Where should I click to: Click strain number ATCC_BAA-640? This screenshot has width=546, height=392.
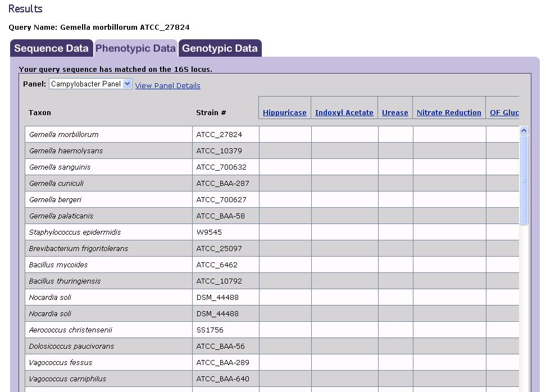(222, 379)
